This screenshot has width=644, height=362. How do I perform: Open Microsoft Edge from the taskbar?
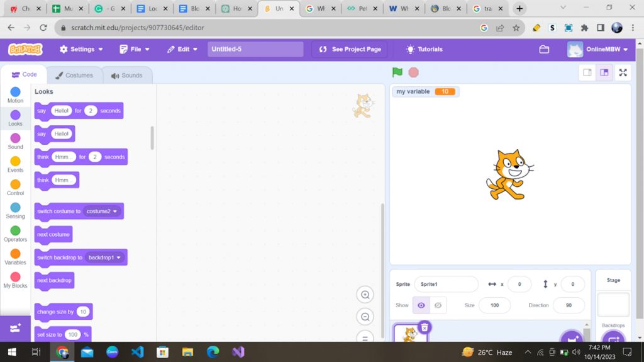pyautogui.click(x=213, y=352)
